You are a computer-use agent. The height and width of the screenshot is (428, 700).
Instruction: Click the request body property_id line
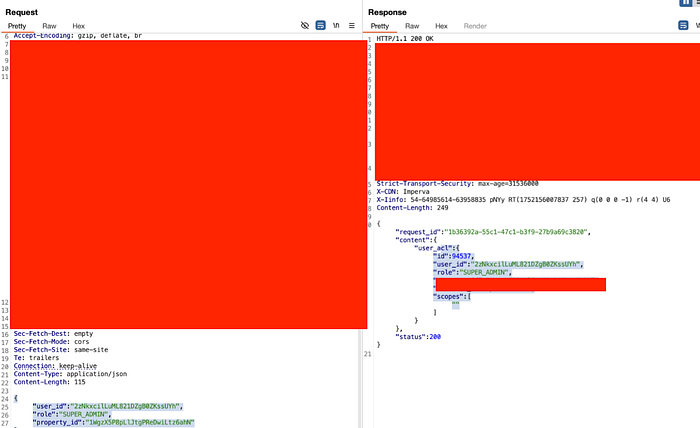pos(113,422)
